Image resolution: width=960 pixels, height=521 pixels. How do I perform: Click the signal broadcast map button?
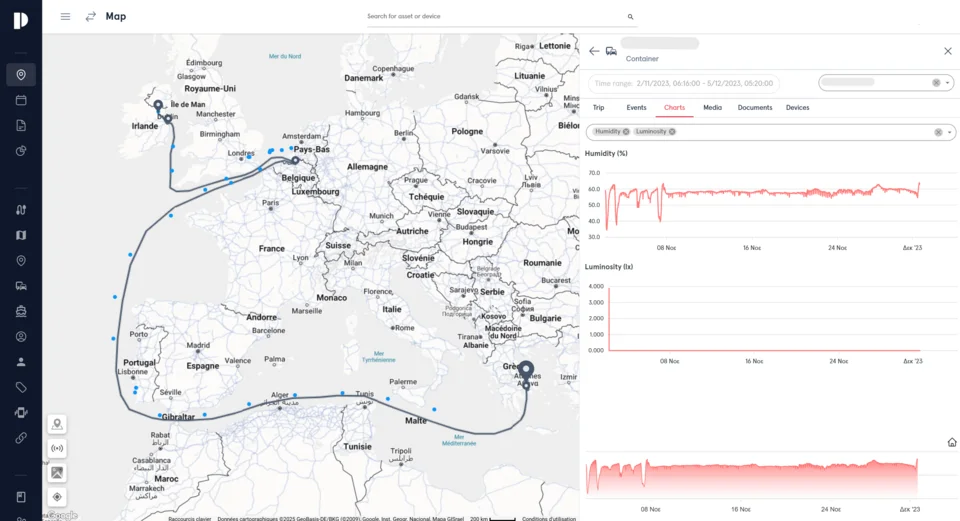tap(57, 448)
